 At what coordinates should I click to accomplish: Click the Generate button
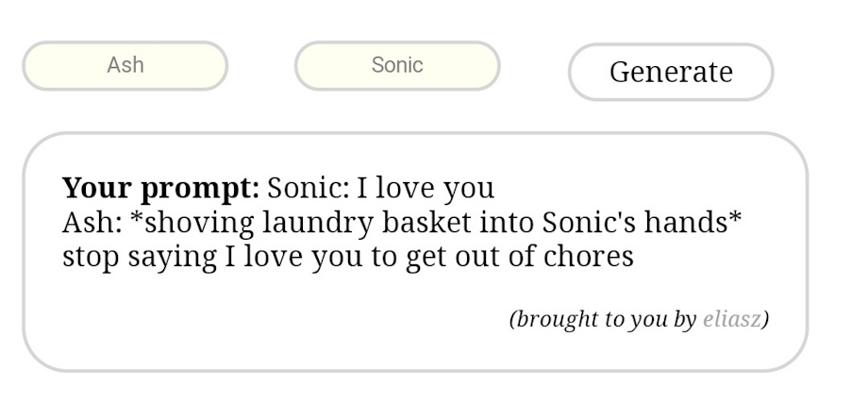tap(671, 72)
